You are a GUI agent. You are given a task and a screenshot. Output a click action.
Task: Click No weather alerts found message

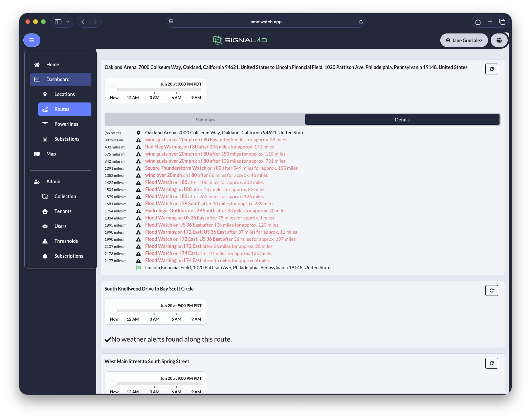[168, 339]
